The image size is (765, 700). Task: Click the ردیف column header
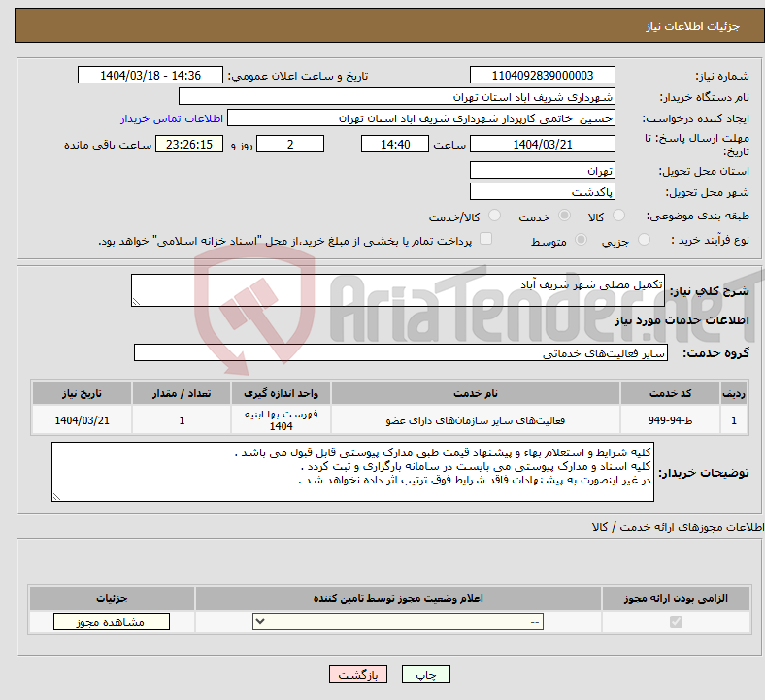734,393
